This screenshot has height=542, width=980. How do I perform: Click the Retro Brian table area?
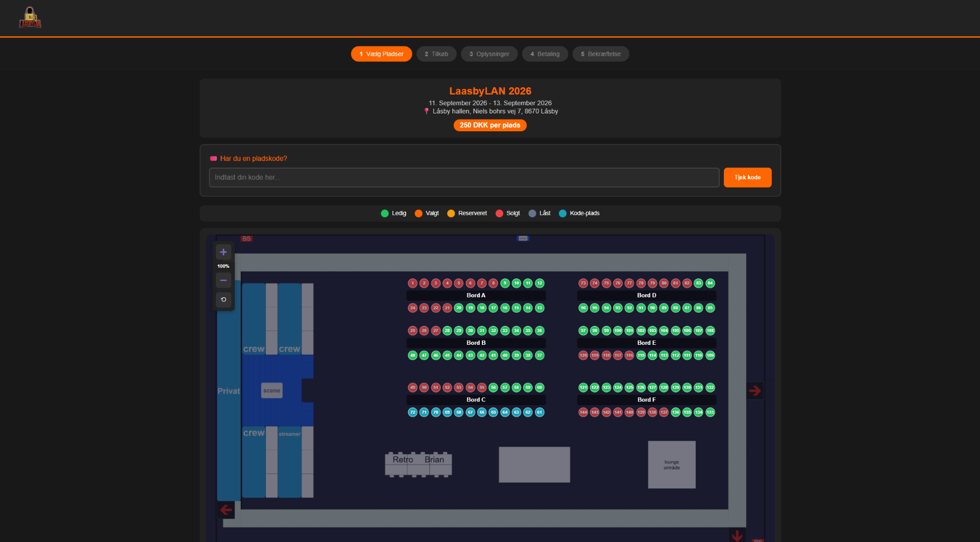pyautogui.click(x=419, y=464)
